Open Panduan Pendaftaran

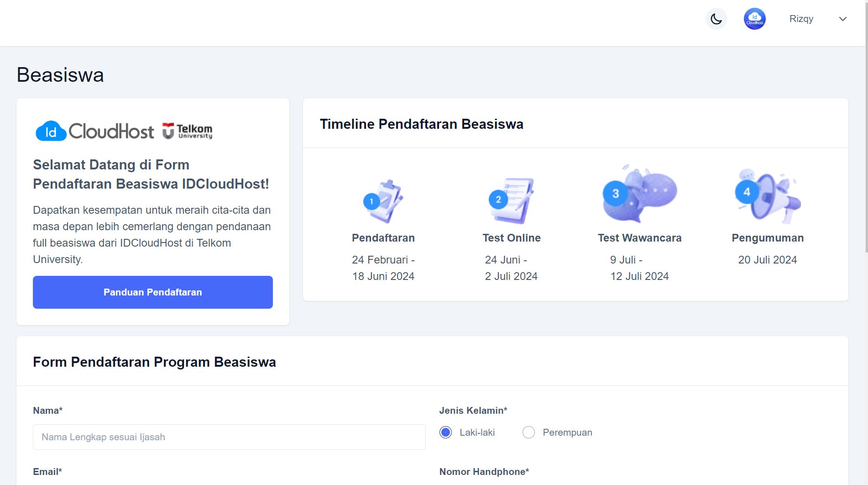click(x=152, y=292)
